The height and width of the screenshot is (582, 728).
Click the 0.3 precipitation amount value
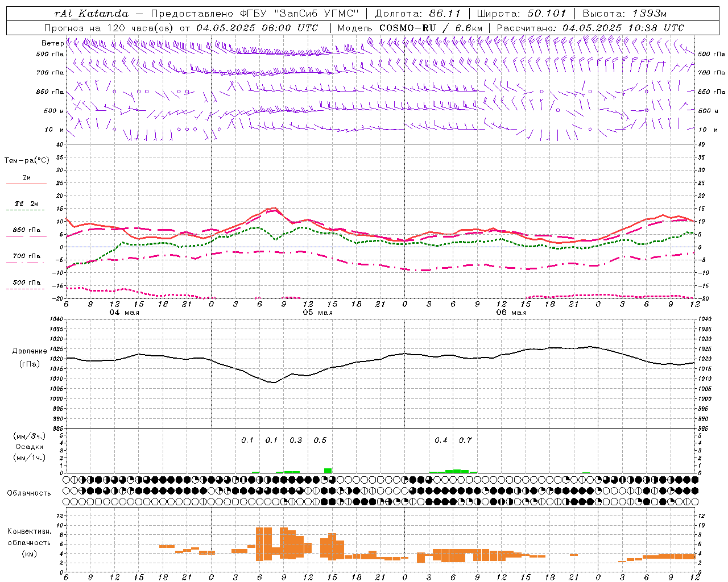tap(296, 440)
